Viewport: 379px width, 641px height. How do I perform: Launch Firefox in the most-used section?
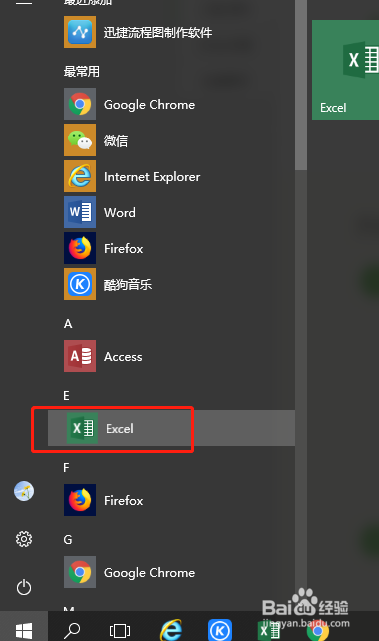point(171,248)
